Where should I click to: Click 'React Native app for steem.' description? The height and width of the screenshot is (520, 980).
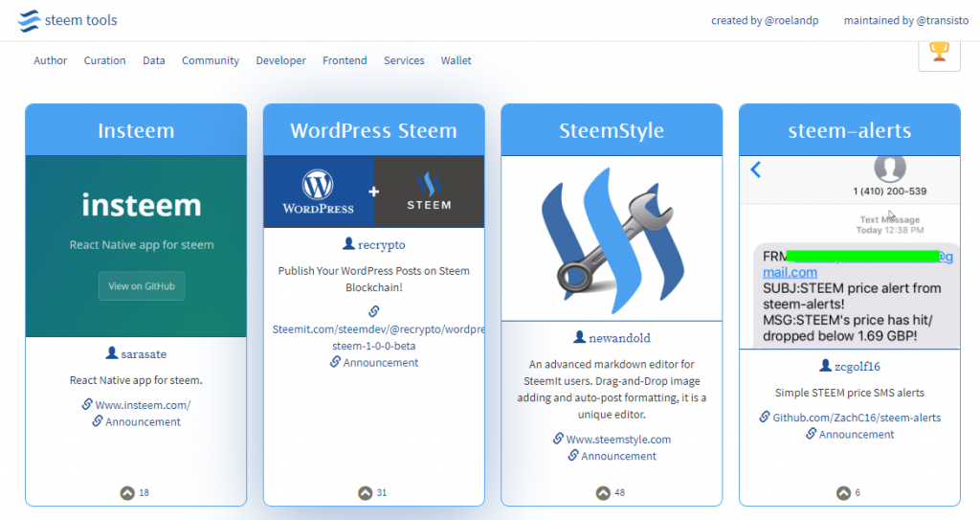click(136, 380)
